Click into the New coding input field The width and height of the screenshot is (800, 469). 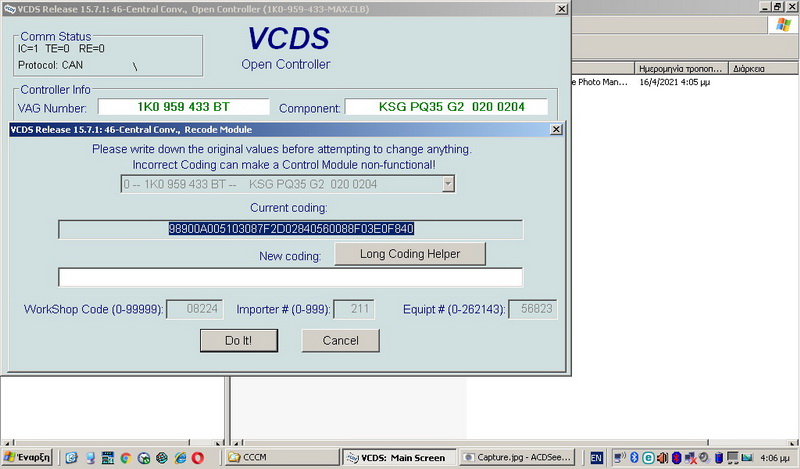(x=290, y=277)
